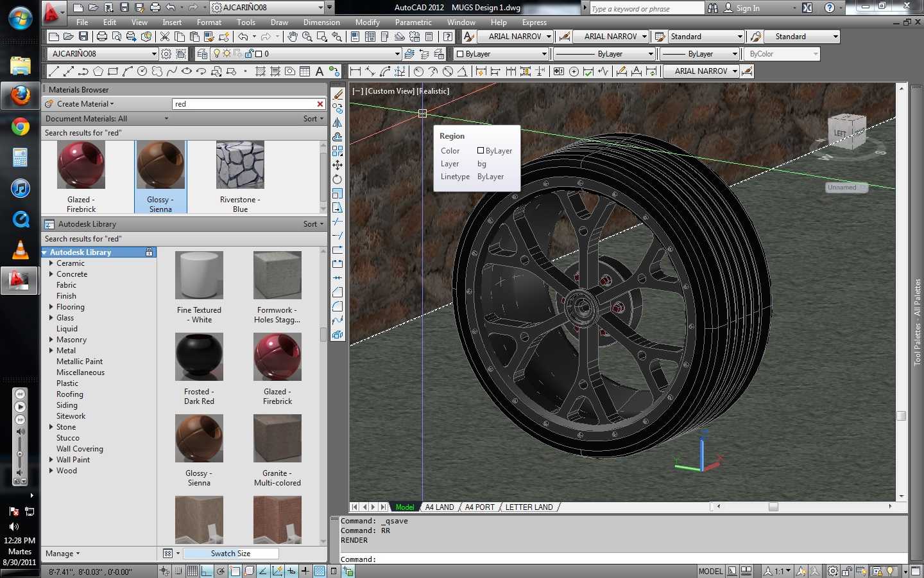Select the Mirror modify tool
Image resolution: width=924 pixels, height=578 pixels.
pyautogui.click(x=338, y=123)
